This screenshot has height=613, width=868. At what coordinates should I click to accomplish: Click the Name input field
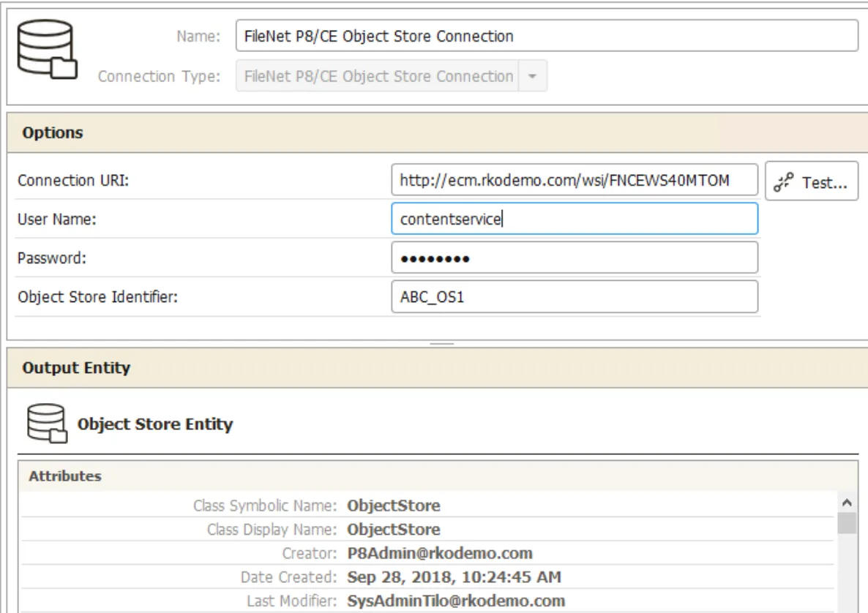tap(547, 36)
